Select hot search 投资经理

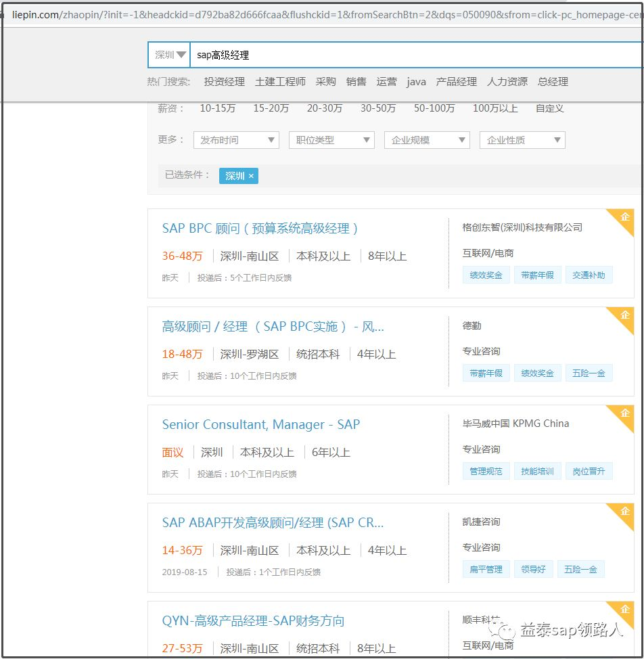point(225,82)
